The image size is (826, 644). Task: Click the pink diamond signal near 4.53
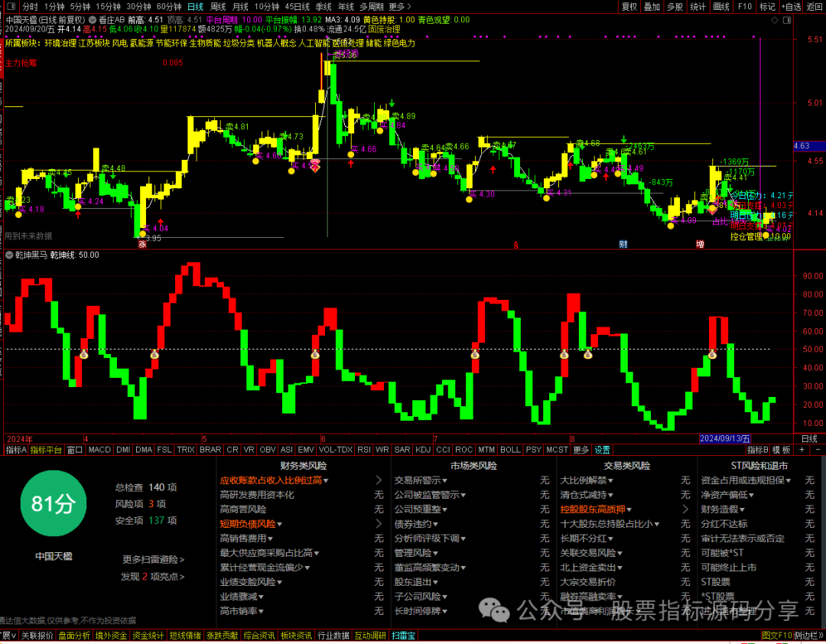click(x=315, y=165)
